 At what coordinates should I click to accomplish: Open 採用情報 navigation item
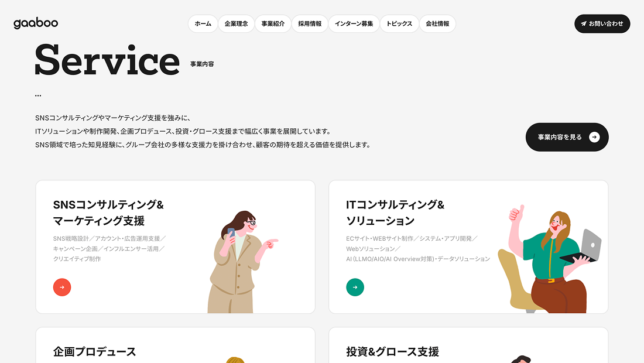(310, 24)
